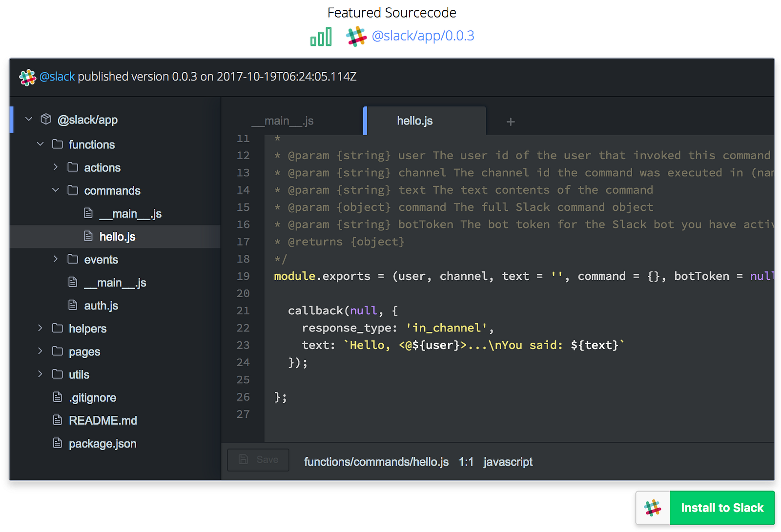This screenshot has height=532, width=781.
Task: Click the green bar chart stats icon
Action: pos(321,37)
